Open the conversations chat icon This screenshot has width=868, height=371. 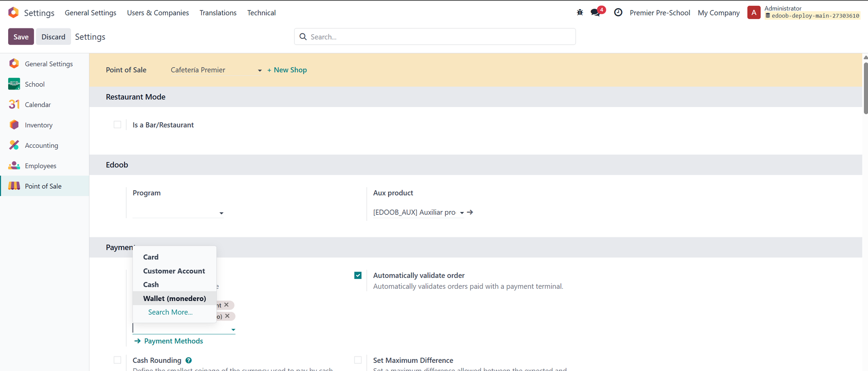tap(596, 13)
